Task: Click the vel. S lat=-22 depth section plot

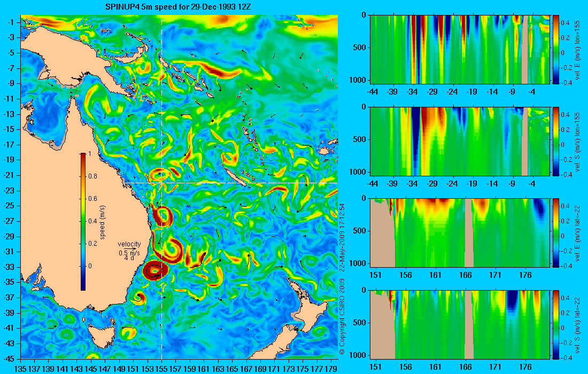Action: click(x=460, y=324)
